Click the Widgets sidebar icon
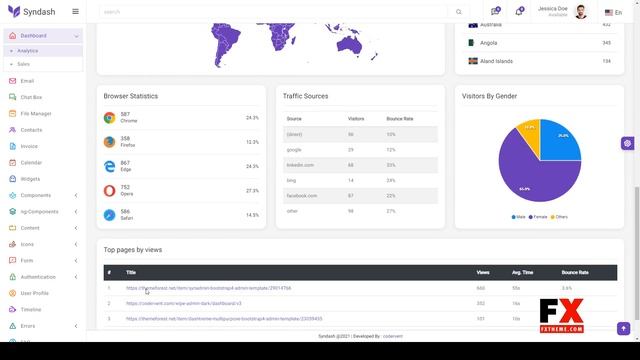Screen dimensions: 640x360 pyautogui.click(x=13, y=179)
